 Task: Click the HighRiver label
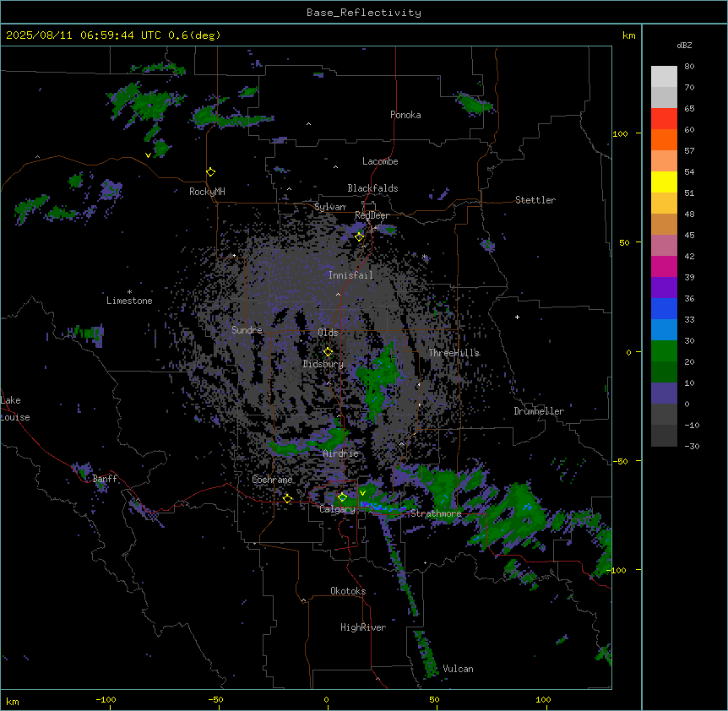pos(363,627)
